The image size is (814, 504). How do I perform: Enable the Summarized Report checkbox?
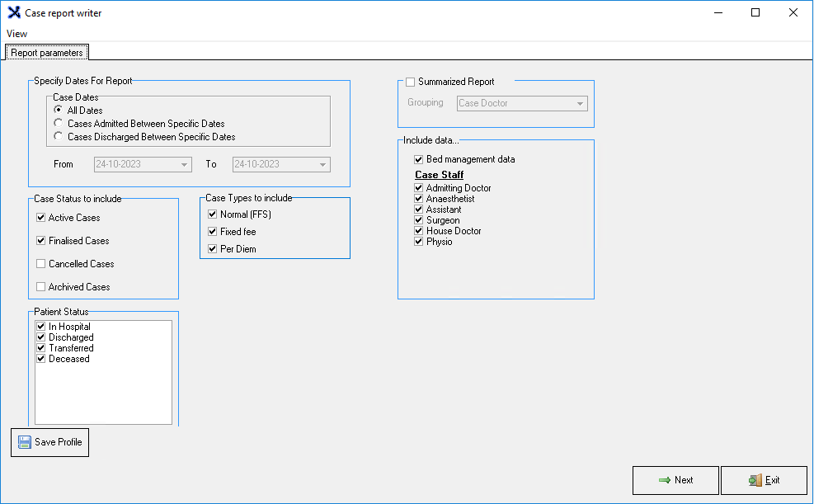[x=411, y=82]
